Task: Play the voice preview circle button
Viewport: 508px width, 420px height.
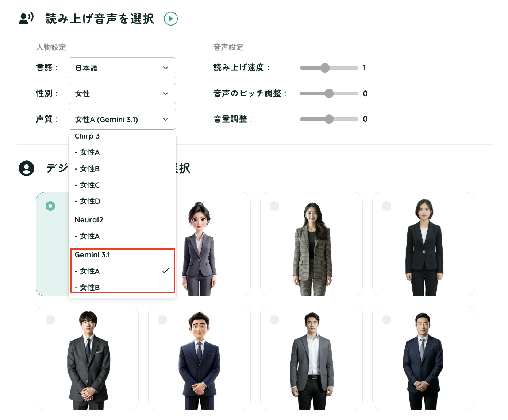Action: 171,19
